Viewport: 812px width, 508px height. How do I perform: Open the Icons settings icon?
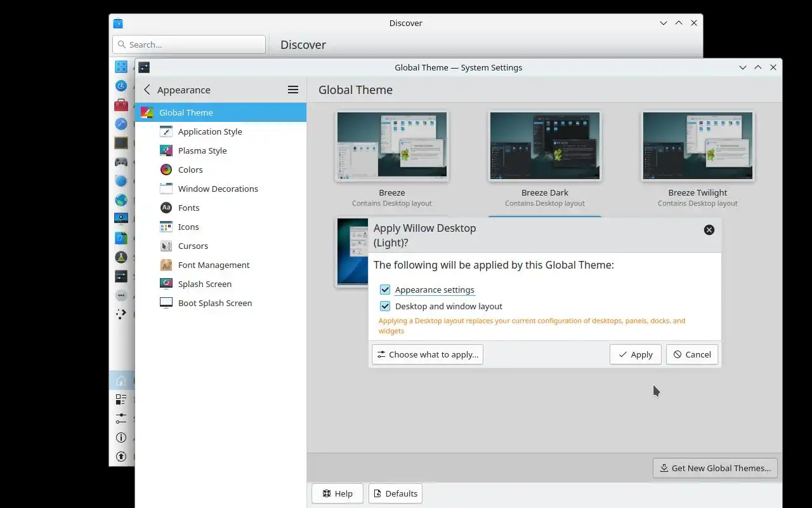pyautogui.click(x=166, y=227)
